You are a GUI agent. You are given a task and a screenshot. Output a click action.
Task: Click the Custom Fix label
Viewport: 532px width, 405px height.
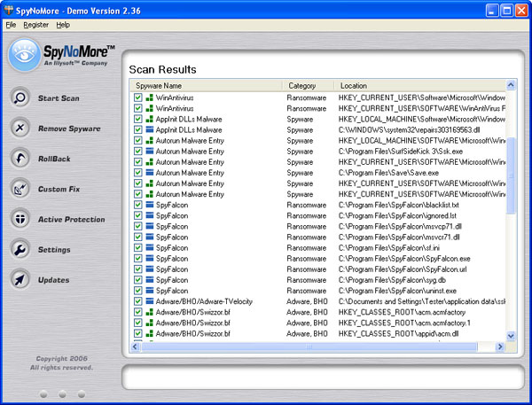click(59, 189)
